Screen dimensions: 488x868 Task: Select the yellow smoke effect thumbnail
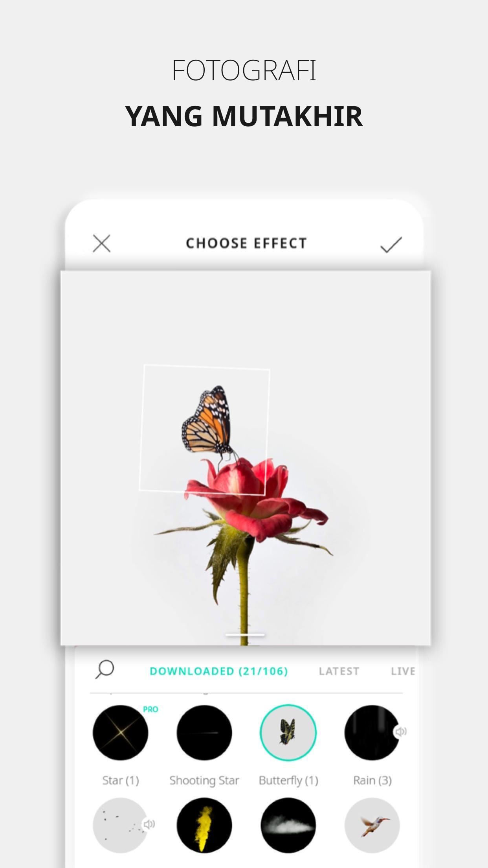204,825
